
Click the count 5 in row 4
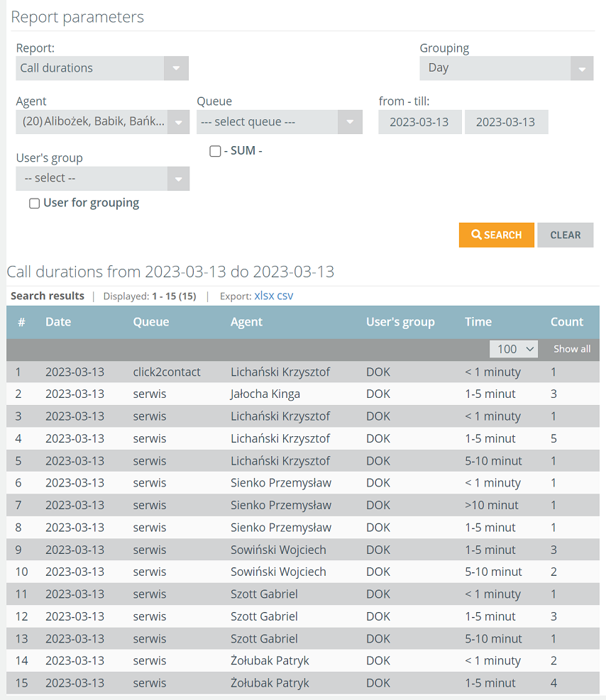coord(553,439)
